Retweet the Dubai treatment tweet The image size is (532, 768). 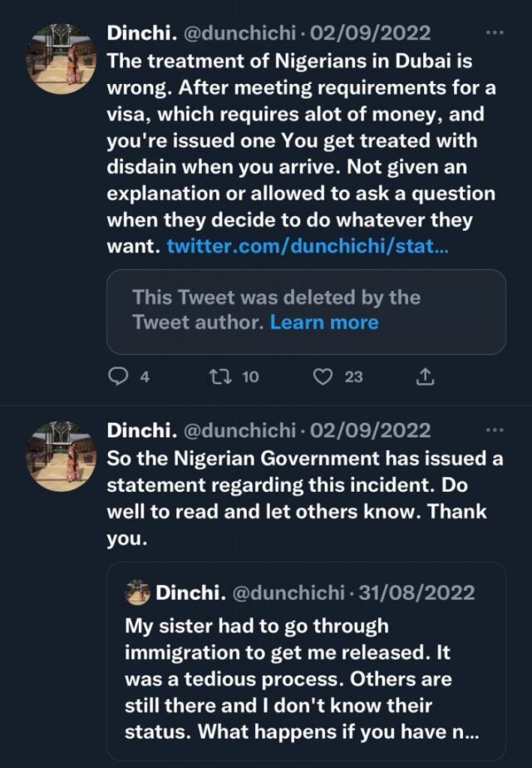click(219, 377)
